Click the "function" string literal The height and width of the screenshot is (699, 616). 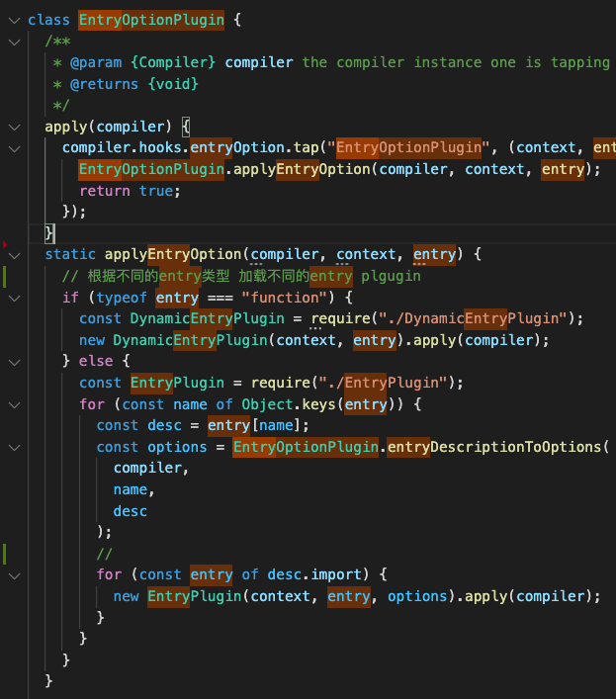point(285,298)
